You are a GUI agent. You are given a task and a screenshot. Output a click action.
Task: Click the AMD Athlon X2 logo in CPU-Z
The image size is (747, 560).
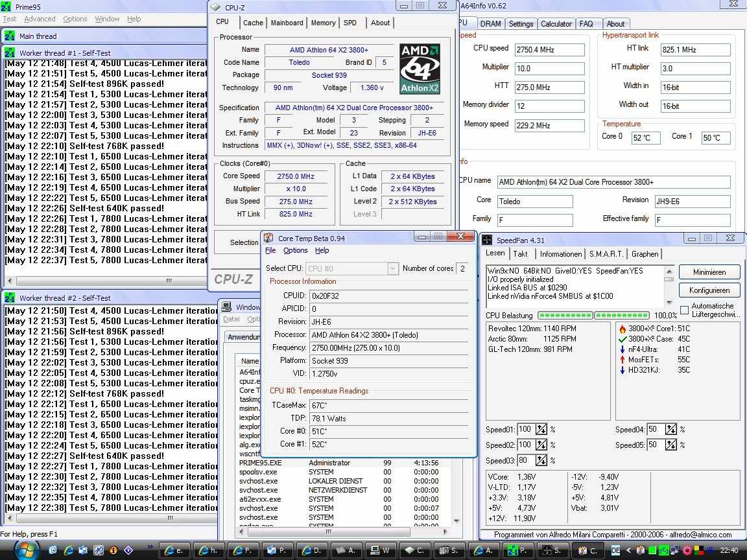click(420, 69)
